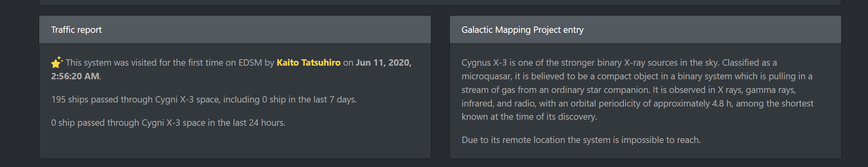
Task: Click the Traffic report panel header
Action: coord(235,30)
